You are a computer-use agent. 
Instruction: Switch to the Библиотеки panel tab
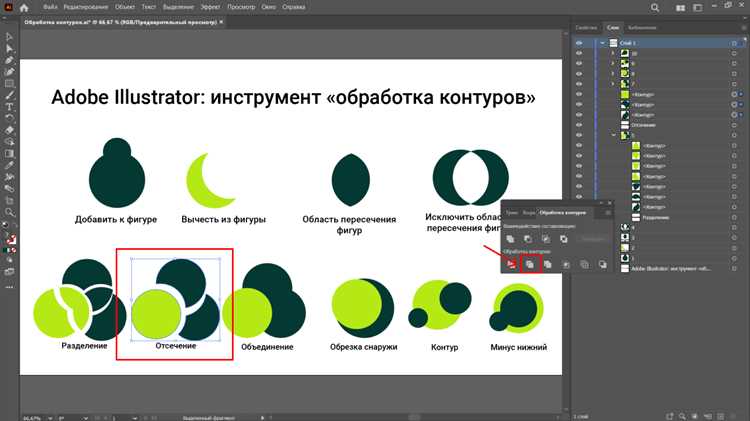click(x=642, y=28)
